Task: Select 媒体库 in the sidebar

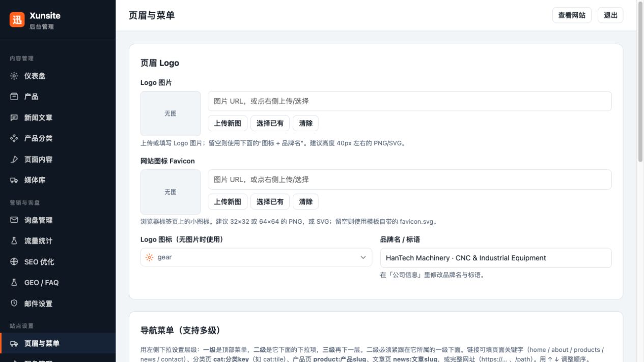Action: point(58,180)
